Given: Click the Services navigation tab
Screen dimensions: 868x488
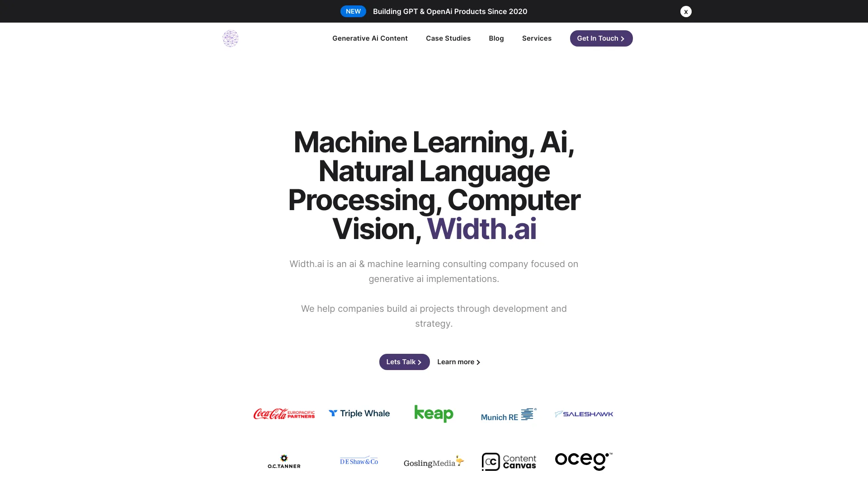Looking at the screenshot, I should (537, 38).
